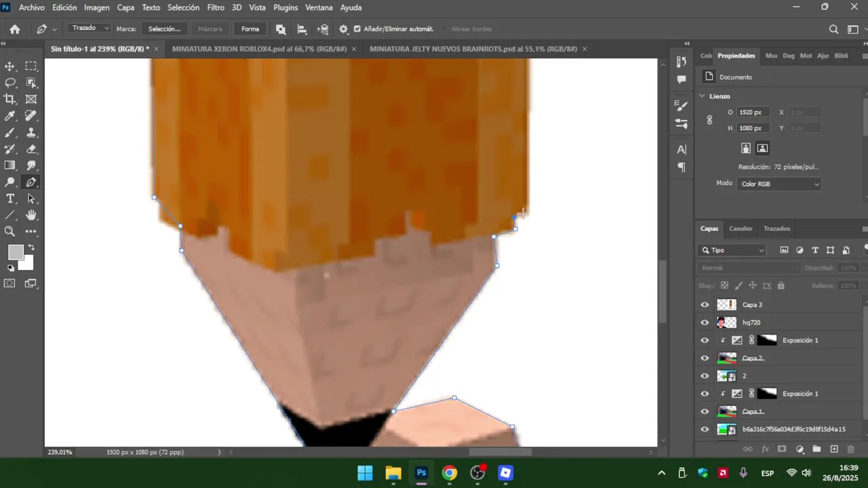
Task: Add layer style with fx icon
Action: [x=765, y=449]
